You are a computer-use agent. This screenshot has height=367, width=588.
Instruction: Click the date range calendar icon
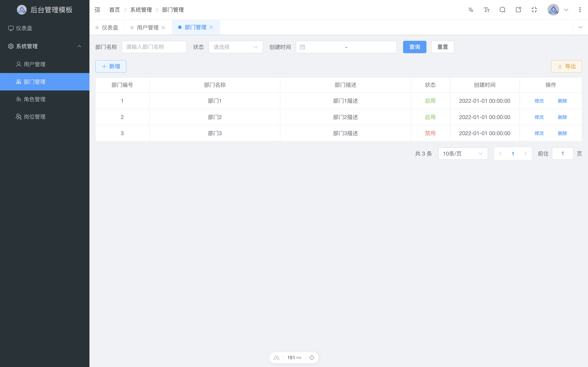point(302,47)
